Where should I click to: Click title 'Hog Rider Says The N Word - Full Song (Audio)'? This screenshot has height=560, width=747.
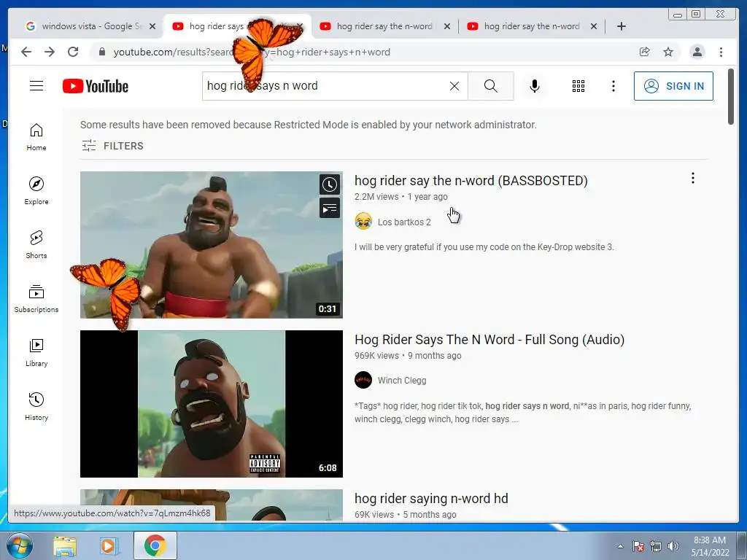coord(489,340)
